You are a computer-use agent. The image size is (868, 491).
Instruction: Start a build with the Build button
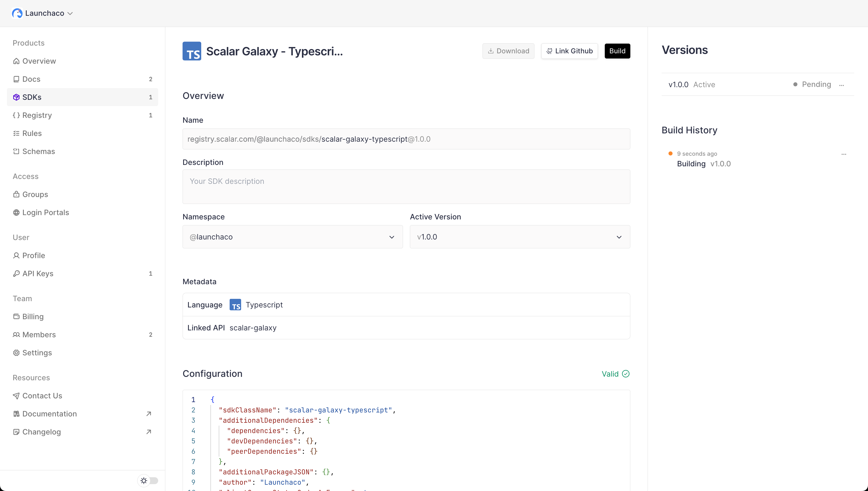pos(617,51)
